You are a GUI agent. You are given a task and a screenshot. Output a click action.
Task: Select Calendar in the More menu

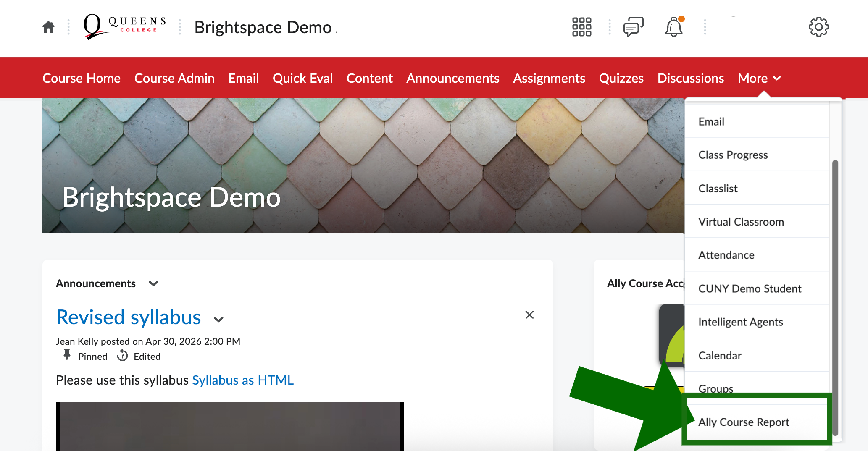[757, 355]
